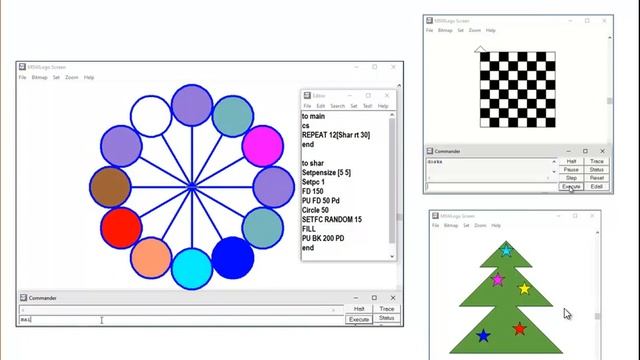Open the Help menu in the main MSWLogo Screen

click(89, 77)
